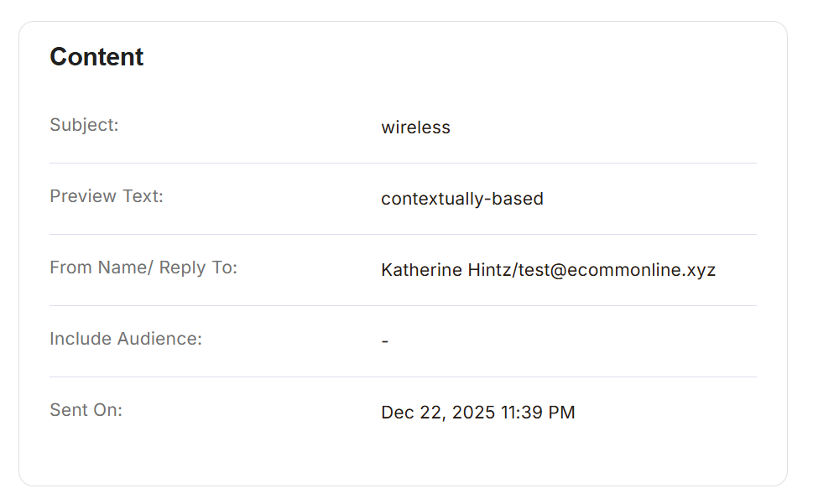Click the divider line above Sent On row
Viewport: 813px width, 504px height.
403,377
